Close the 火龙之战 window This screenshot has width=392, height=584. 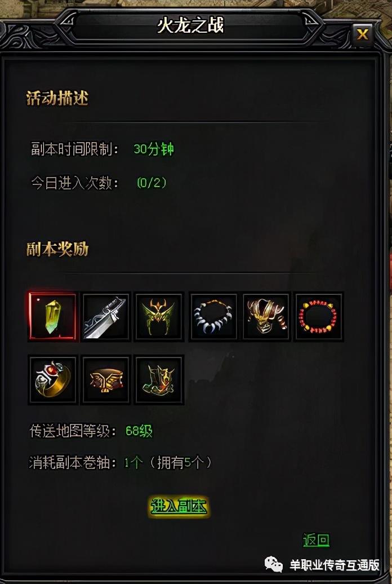click(362, 34)
